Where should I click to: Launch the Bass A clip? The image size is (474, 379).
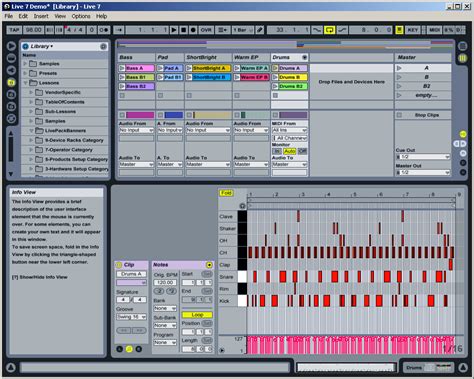137,68
